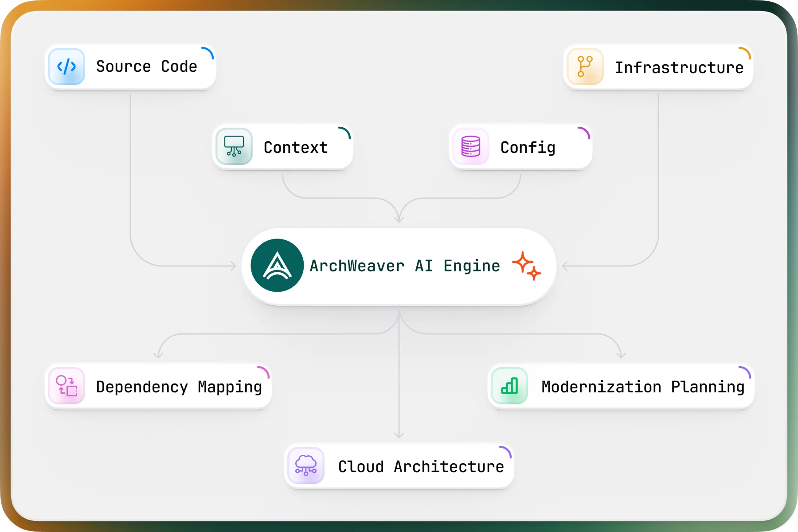This screenshot has height=532, width=798.
Task: Select the Source Code label
Action: click(147, 66)
